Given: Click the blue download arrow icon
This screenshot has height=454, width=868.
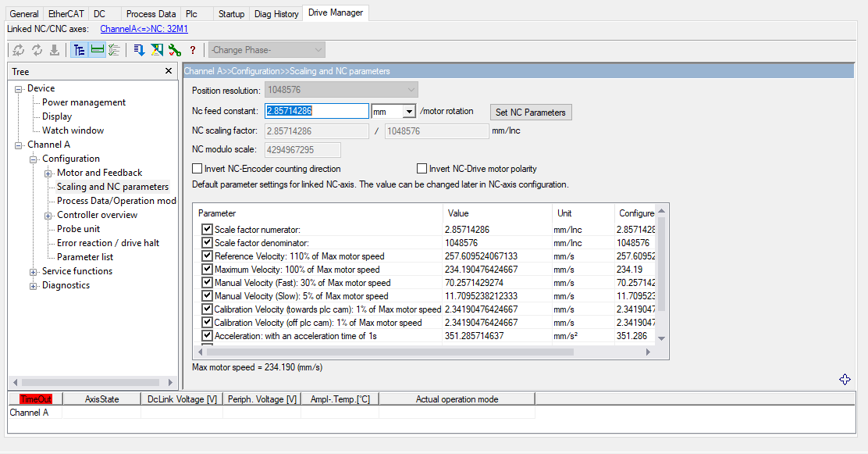Looking at the screenshot, I should [139, 50].
